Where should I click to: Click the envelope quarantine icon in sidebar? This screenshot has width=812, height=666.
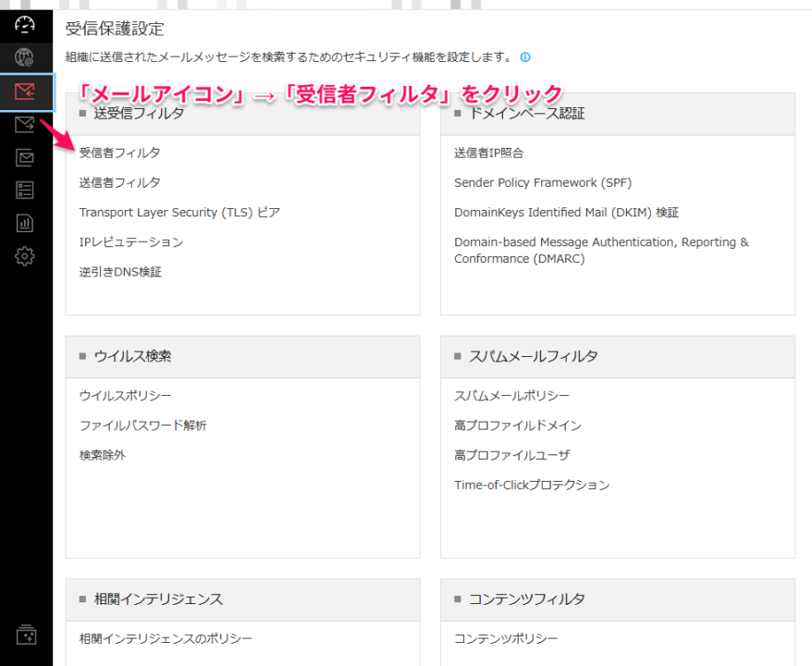click(x=25, y=157)
